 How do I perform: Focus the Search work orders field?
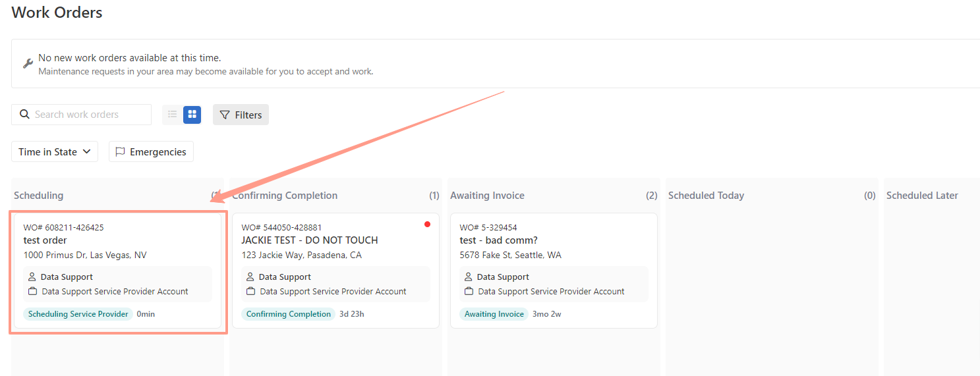(81, 115)
